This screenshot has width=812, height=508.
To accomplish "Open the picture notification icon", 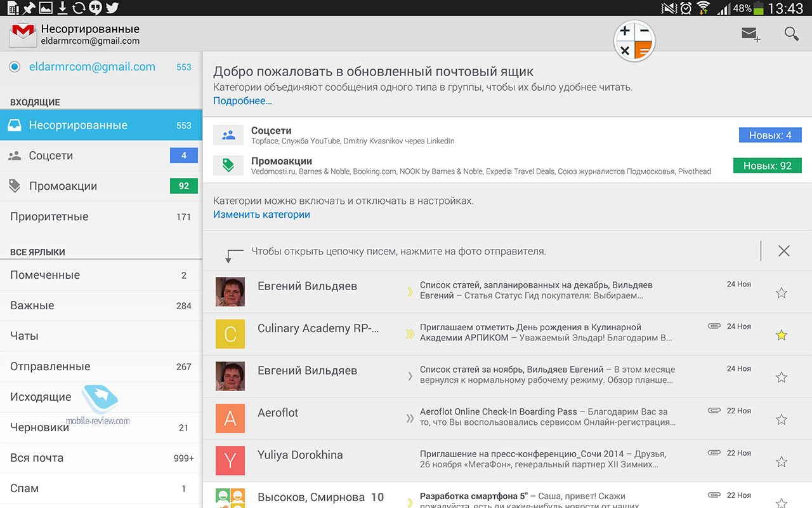I will tap(46, 8).
